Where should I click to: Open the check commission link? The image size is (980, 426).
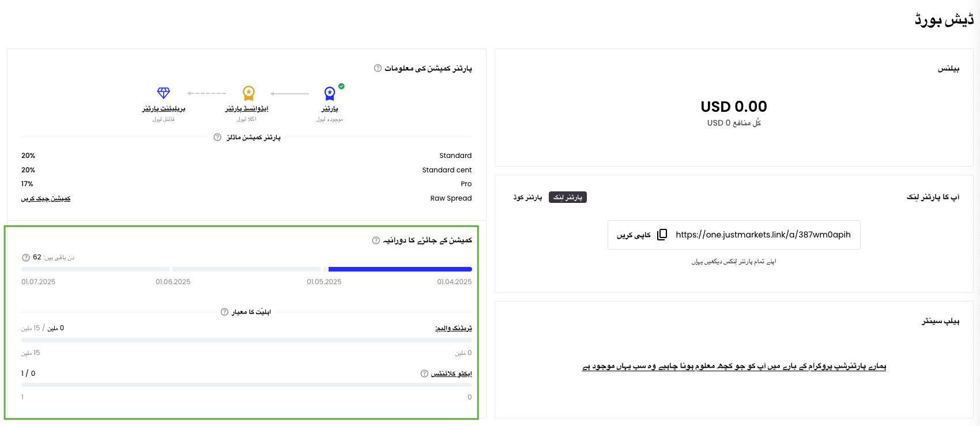tap(46, 198)
